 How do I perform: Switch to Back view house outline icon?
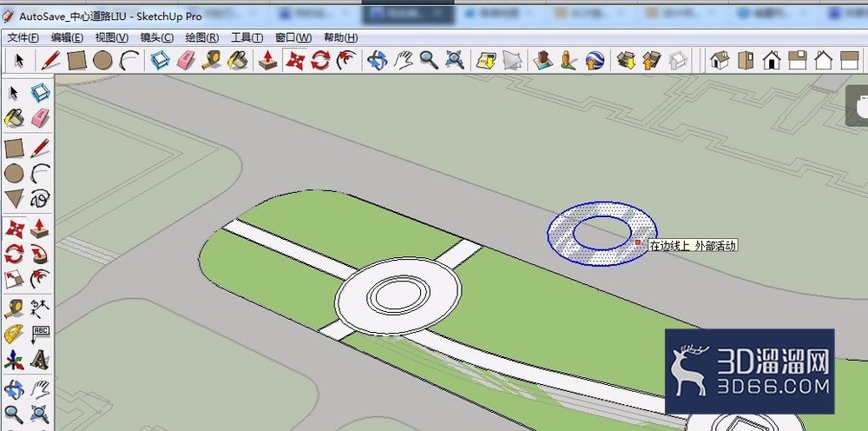pos(823,60)
